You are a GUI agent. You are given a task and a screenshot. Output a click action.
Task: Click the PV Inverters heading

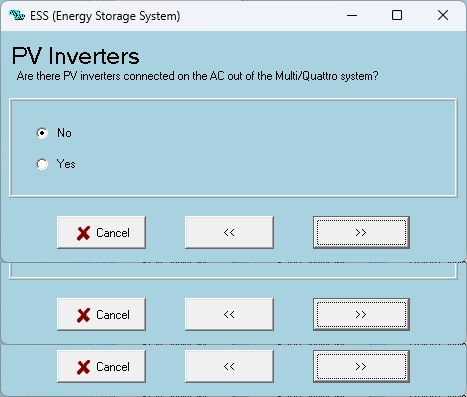[x=76, y=56]
